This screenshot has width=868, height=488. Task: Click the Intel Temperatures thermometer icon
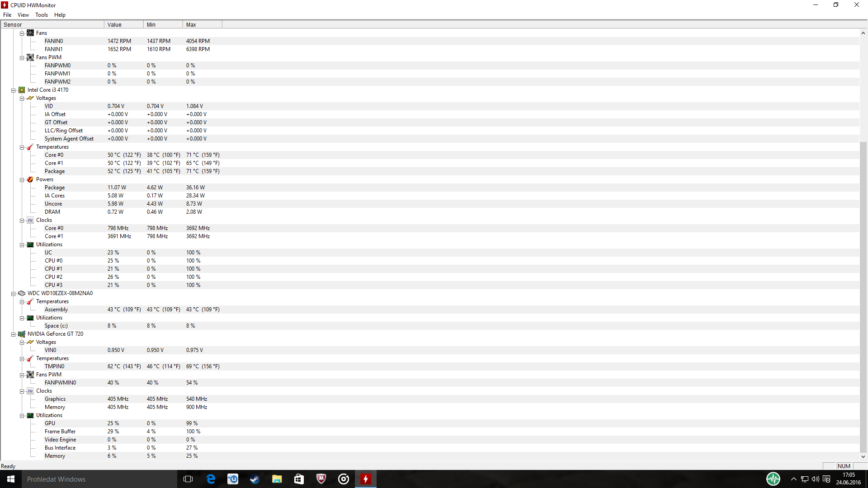point(30,147)
